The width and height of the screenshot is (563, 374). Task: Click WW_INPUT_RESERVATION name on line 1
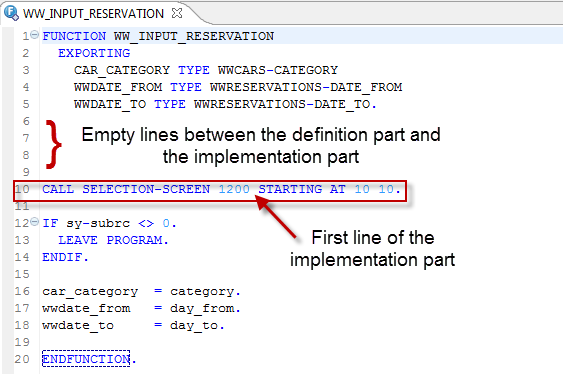tap(194, 36)
